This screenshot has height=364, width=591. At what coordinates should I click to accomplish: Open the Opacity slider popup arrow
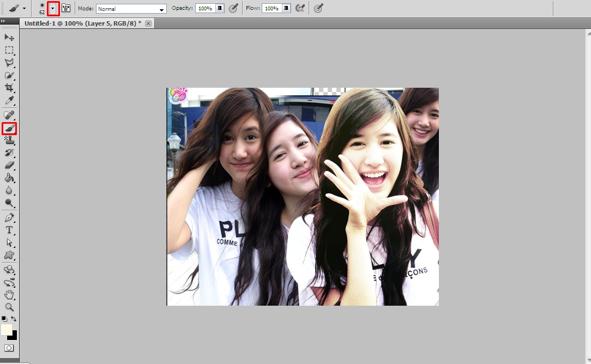(x=220, y=8)
